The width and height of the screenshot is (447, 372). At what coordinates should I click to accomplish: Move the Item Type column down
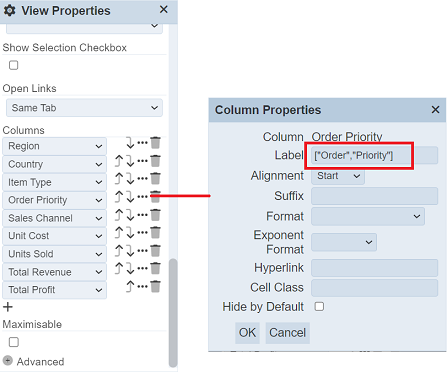(130, 179)
